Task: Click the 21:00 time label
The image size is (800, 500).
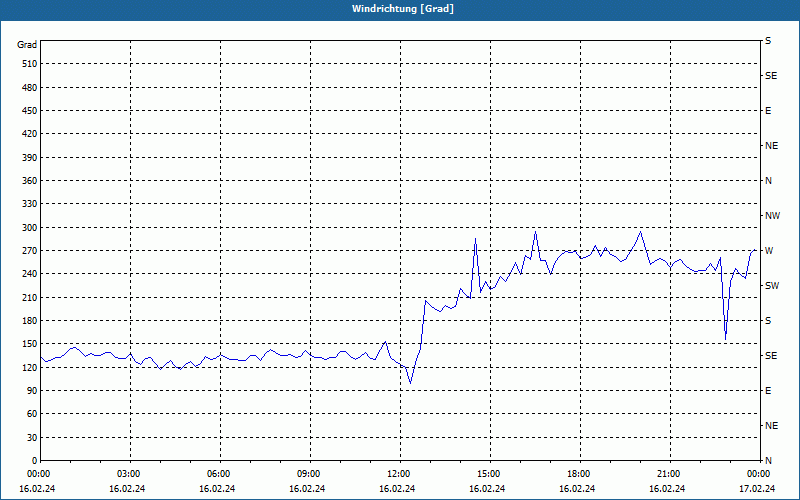Action: (x=668, y=474)
